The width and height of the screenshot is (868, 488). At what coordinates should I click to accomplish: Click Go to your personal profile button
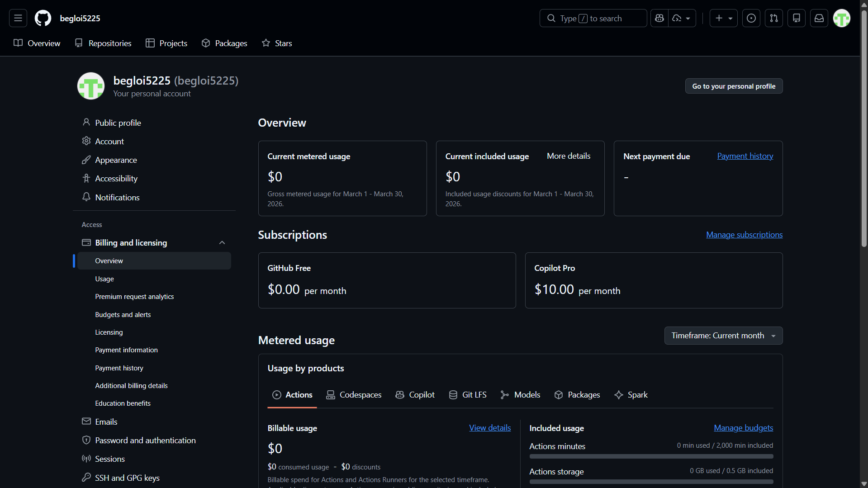[x=733, y=86]
